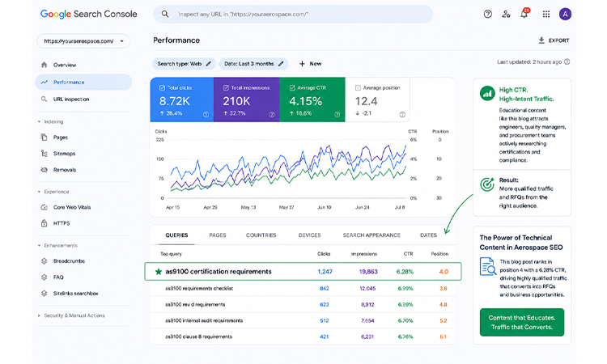Click the help icon on Total clicks card
Screen dimensions: 607x364
(x=206, y=115)
